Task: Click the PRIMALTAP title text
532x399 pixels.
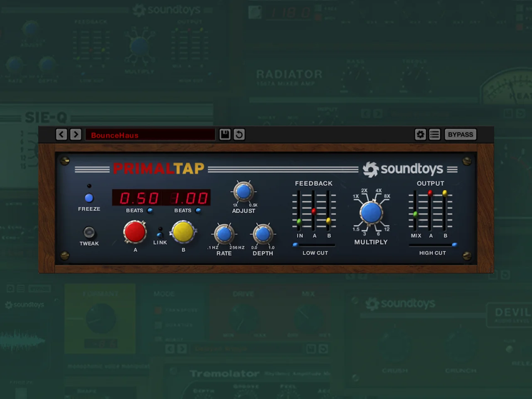Action: pos(159,169)
